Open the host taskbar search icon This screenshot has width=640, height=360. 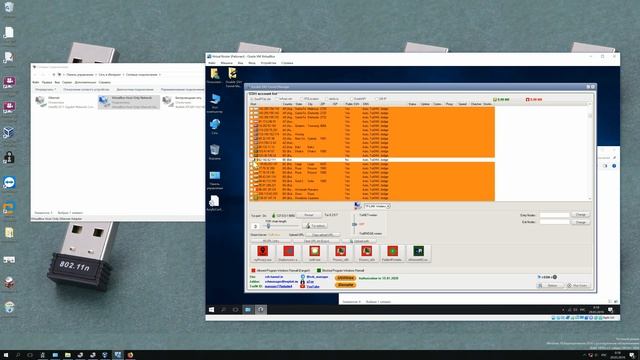click(x=18, y=355)
